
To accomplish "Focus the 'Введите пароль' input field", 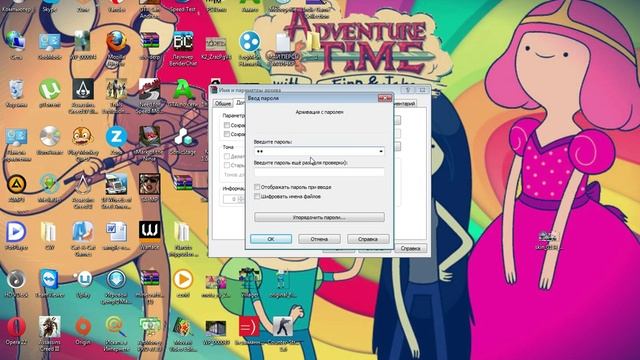I will pyautogui.click(x=319, y=151).
